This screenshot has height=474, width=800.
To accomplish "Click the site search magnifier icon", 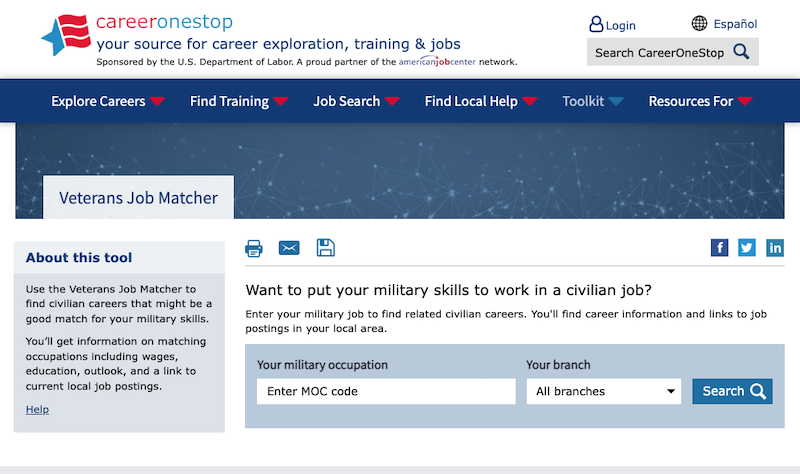I will pos(741,52).
